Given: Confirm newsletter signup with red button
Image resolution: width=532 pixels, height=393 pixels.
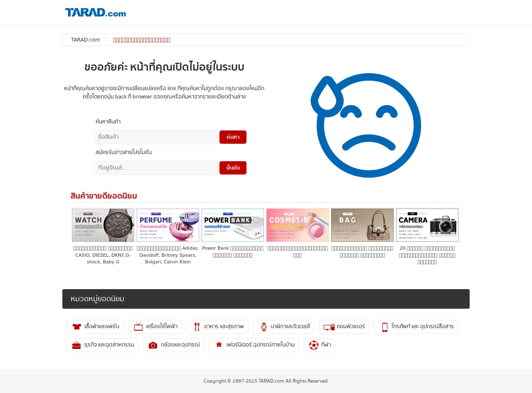Looking at the screenshot, I should tap(233, 168).
